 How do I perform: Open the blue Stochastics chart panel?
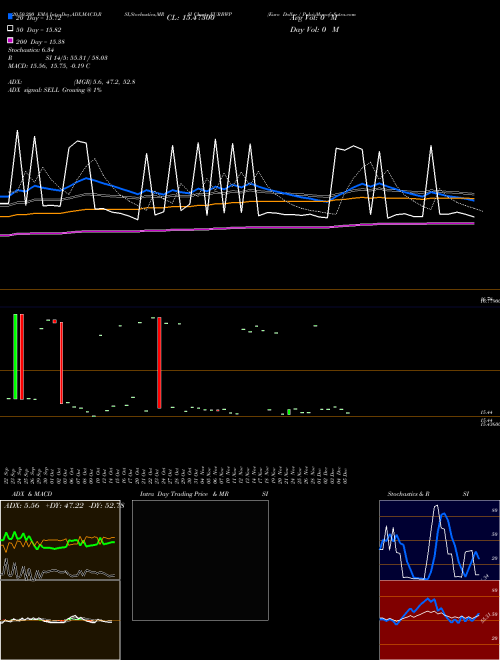pos(439,540)
